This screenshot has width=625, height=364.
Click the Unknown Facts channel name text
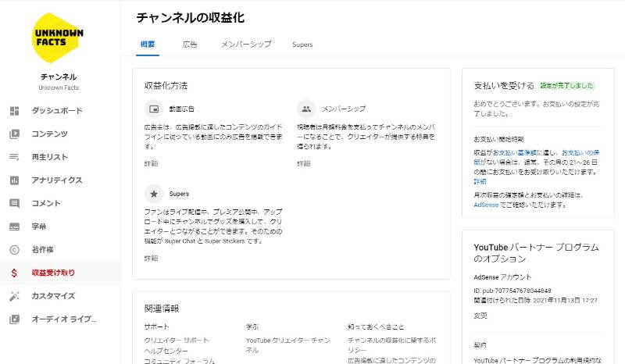(59, 87)
